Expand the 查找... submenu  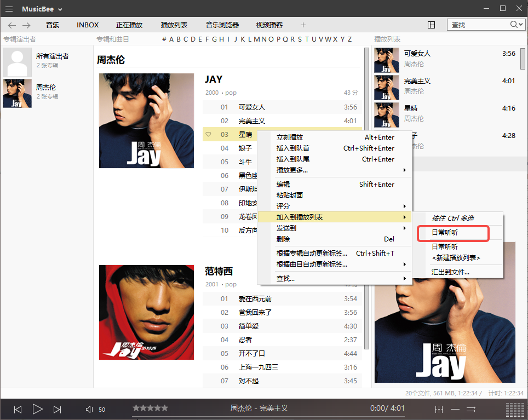pyautogui.click(x=335, y=279)
